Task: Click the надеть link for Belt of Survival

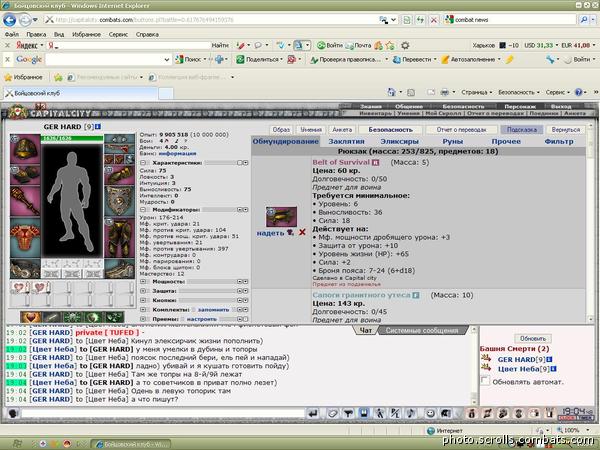Action: 270,233
